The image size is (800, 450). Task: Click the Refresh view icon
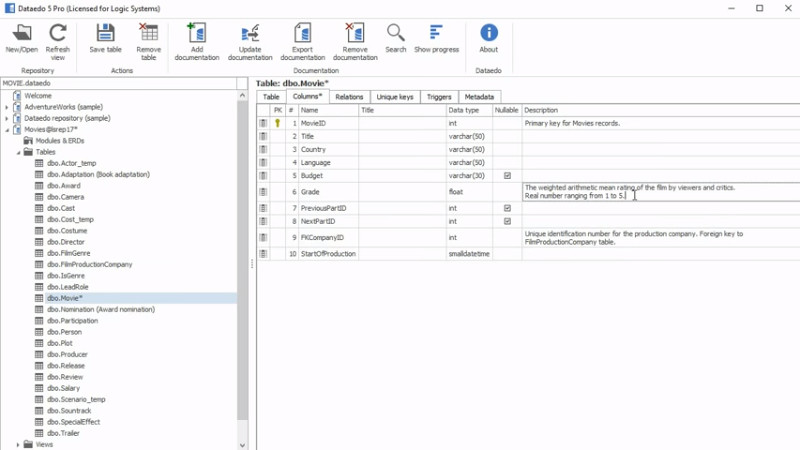pos(58,33)
